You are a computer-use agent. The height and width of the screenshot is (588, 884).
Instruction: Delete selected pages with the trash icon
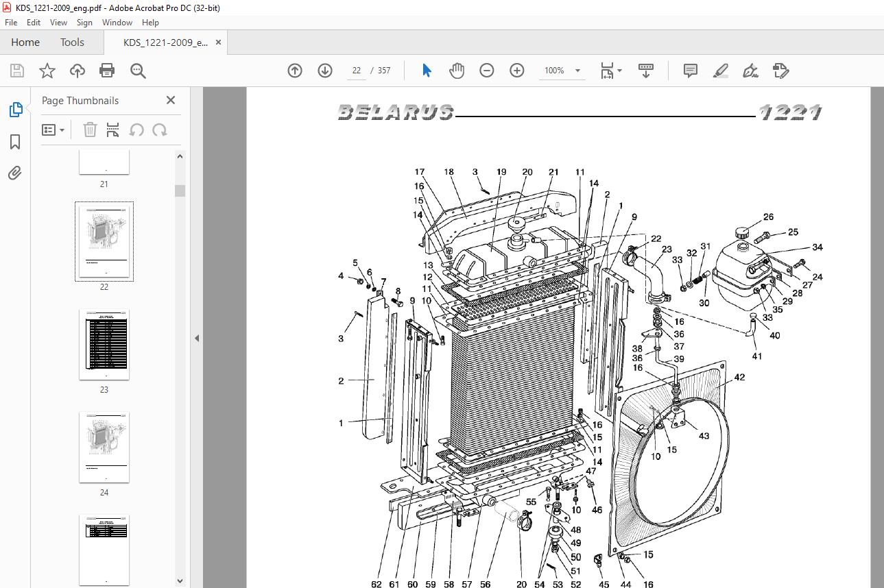[x=90, y=130]
